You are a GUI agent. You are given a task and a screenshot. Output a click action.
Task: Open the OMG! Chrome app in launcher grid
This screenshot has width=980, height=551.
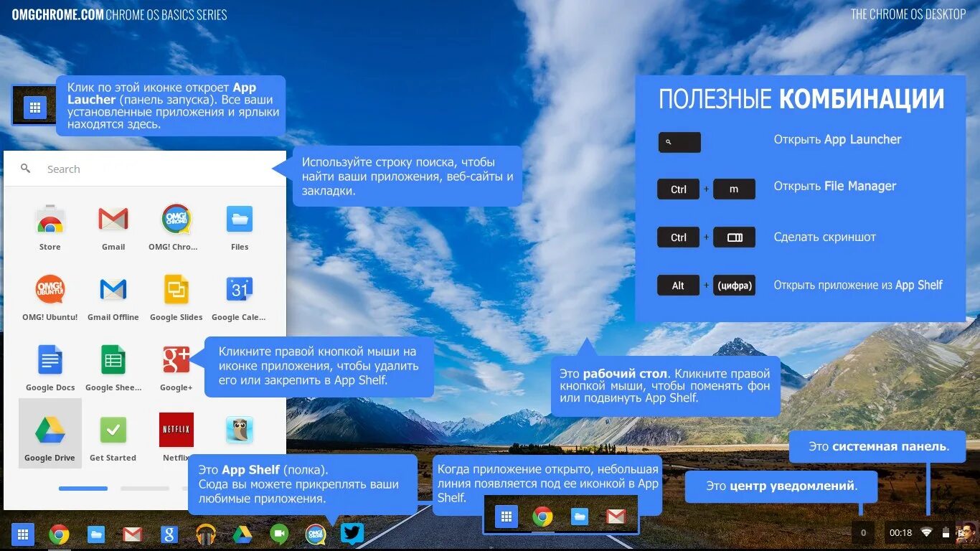[x=176, y=219]
